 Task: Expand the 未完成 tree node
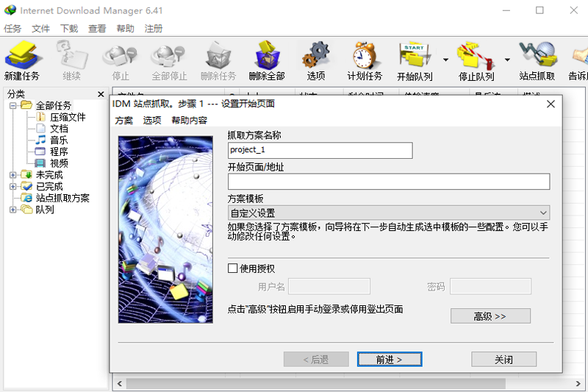[x=13, y=175]
